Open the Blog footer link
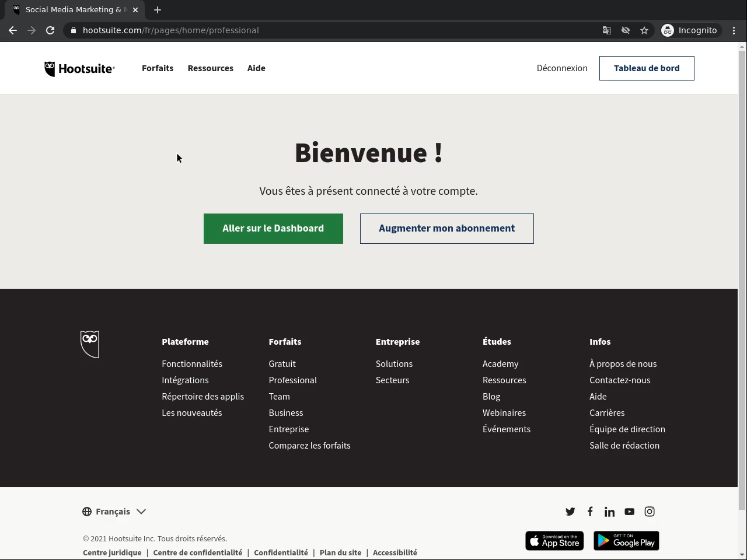Image resolution: width=747 pixels, height=560 pixels. pyautogui.click(x=491, y=397)
